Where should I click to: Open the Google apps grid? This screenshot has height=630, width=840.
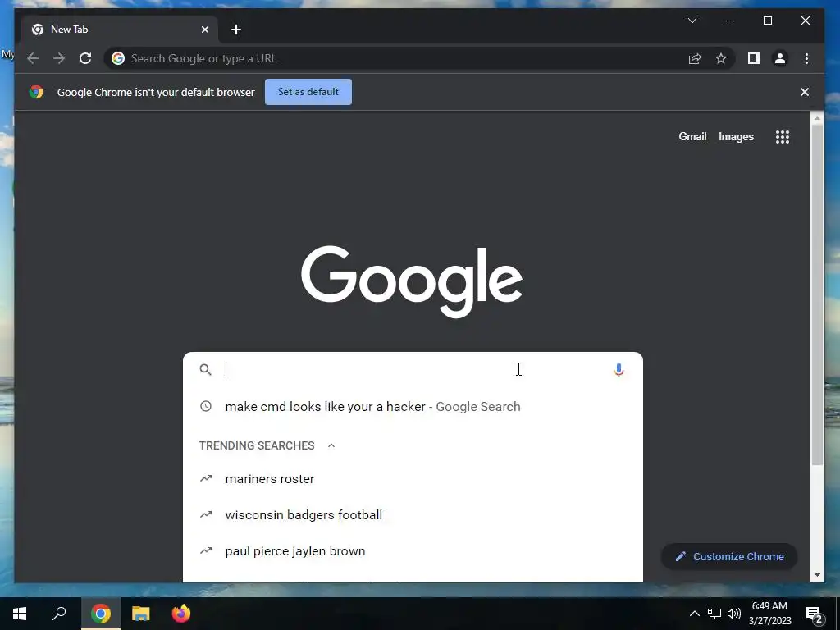[783, 137]
